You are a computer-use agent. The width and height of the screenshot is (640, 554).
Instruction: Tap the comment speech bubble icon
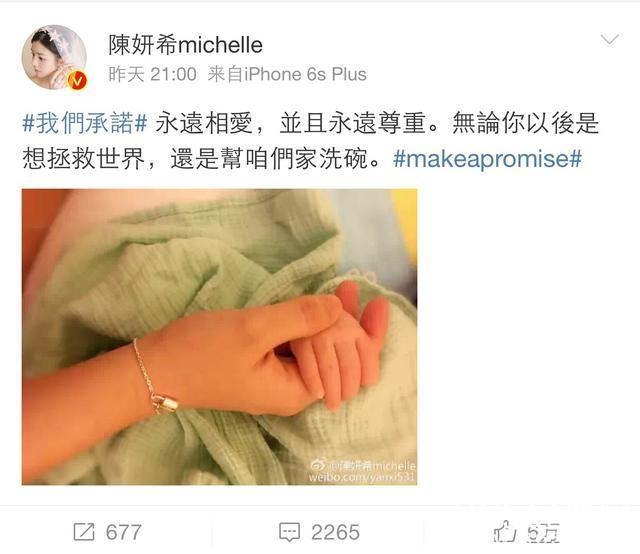pyautogui.click(x=289, y=532)
